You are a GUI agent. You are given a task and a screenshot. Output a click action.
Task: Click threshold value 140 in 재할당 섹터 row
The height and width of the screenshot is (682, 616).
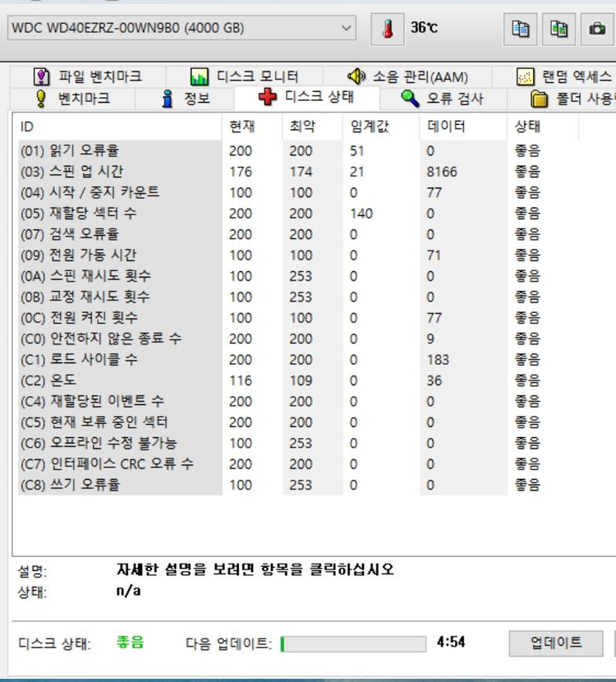[361, 214]
